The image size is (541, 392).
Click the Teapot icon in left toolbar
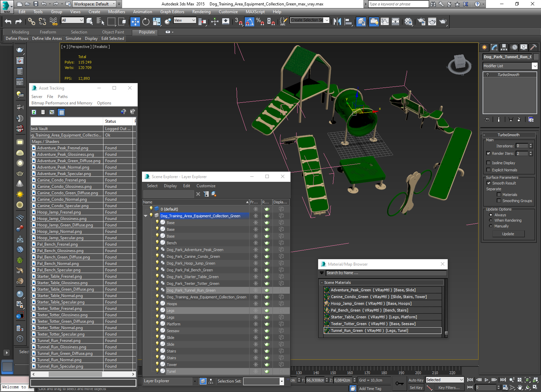[20, 50]
